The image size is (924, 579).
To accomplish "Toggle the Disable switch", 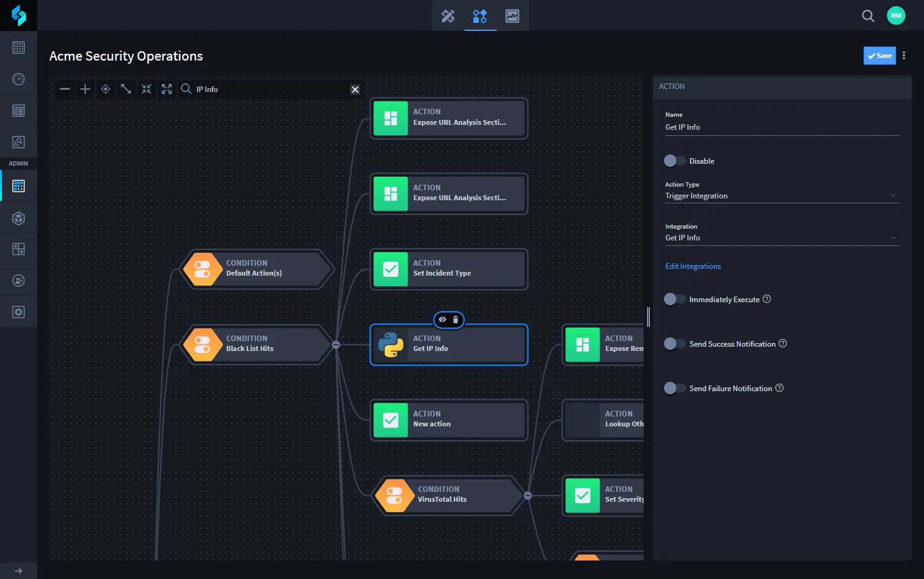I will pos(674,161).
